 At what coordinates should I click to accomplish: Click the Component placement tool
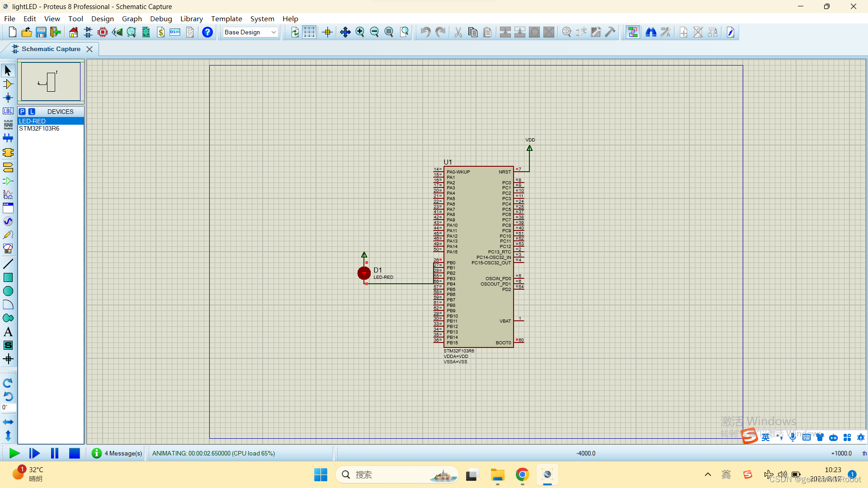[8, 84]
